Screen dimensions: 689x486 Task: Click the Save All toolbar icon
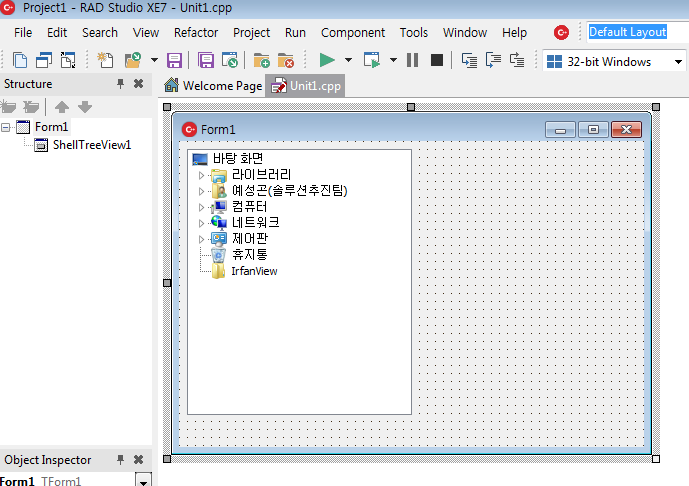(x=206, y=61)
